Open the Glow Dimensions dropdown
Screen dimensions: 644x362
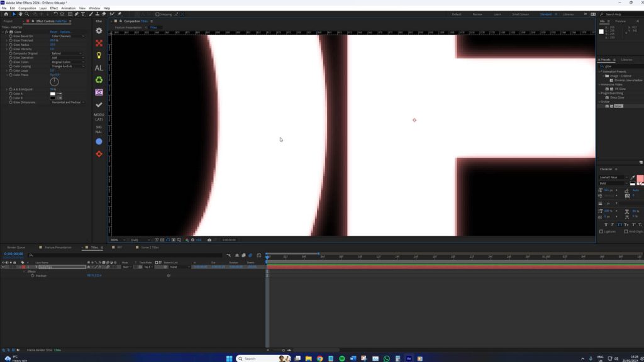[68, 102]
